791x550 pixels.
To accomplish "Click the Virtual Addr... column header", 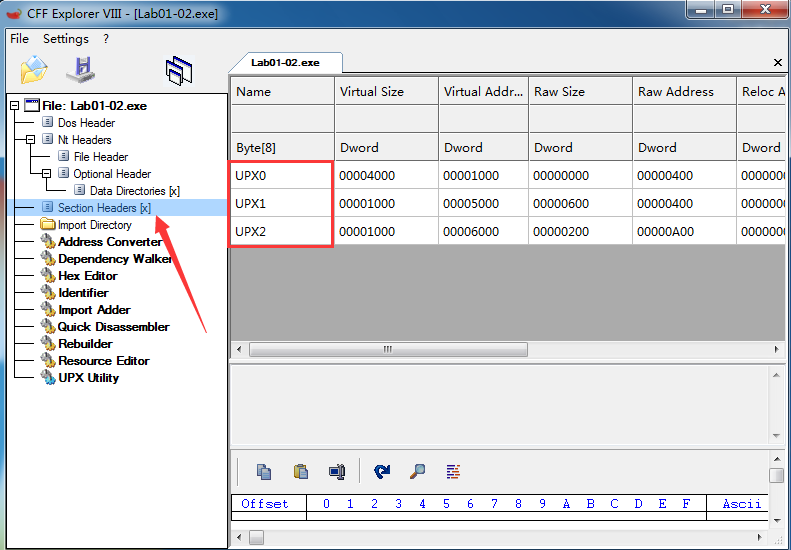I will (x=483, y=91).
